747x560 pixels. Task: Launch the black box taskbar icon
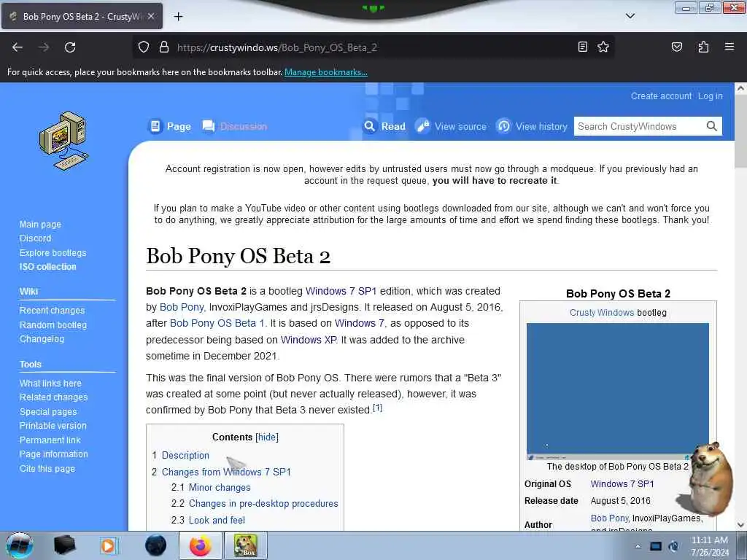[64, 545]
